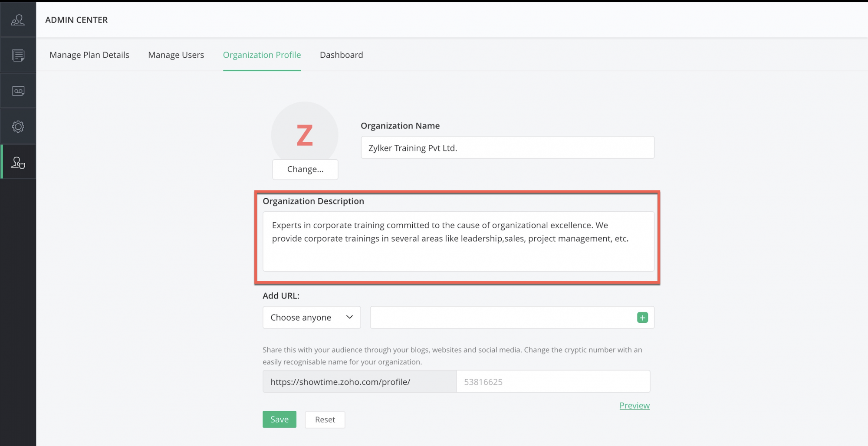
Task: Expand the Choose anyone dropdown
Action: pos(311,318)
